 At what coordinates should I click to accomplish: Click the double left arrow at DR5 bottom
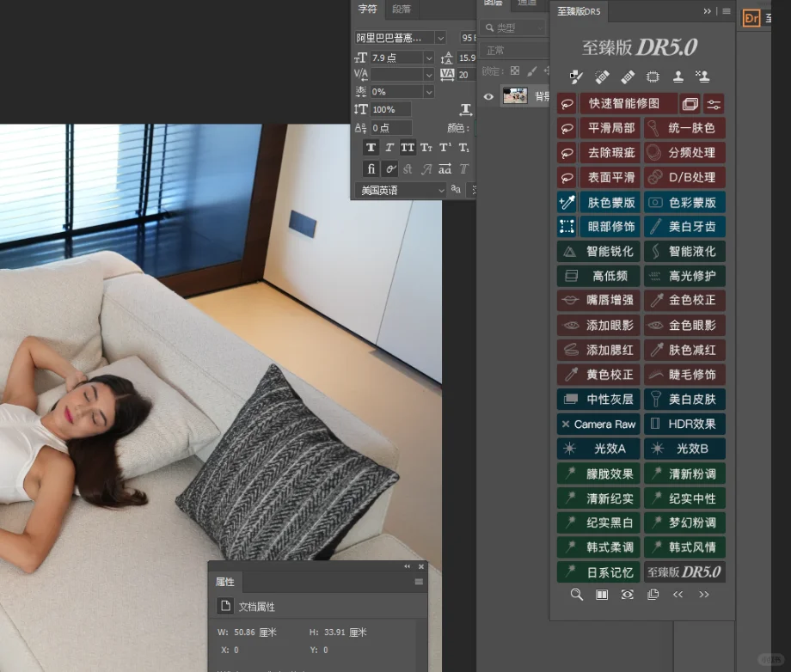tap(678, 595)
